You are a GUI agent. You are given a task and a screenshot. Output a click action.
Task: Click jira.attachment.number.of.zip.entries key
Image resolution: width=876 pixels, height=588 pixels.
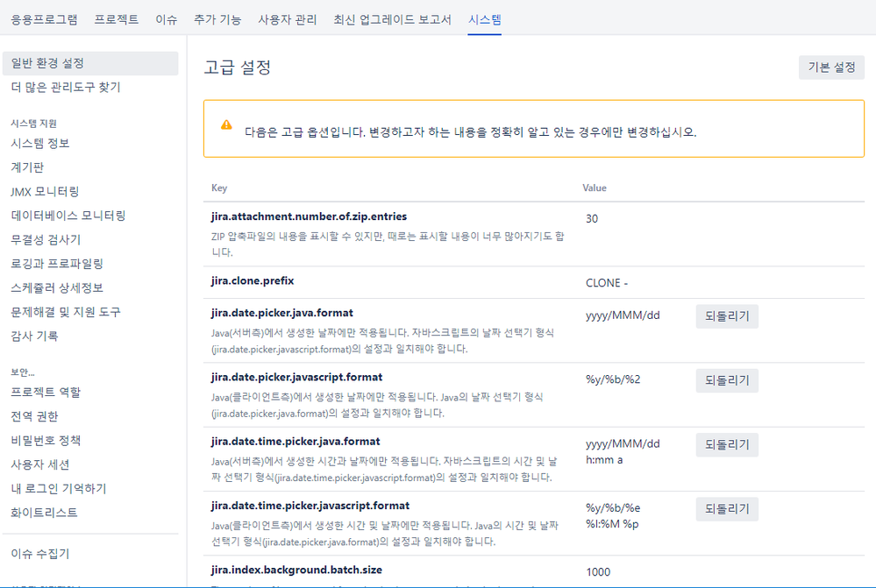click(x=309, y=216)
